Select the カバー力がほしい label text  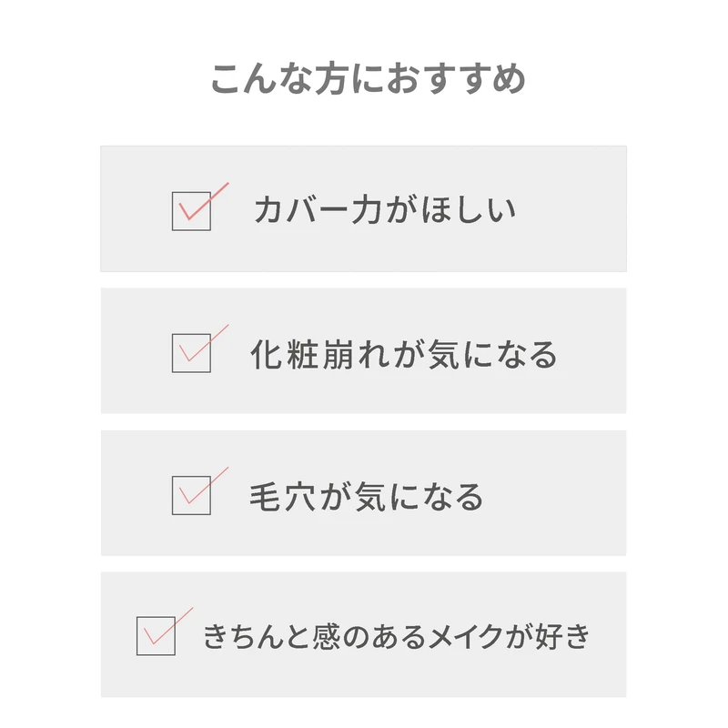tap(384, 211)
